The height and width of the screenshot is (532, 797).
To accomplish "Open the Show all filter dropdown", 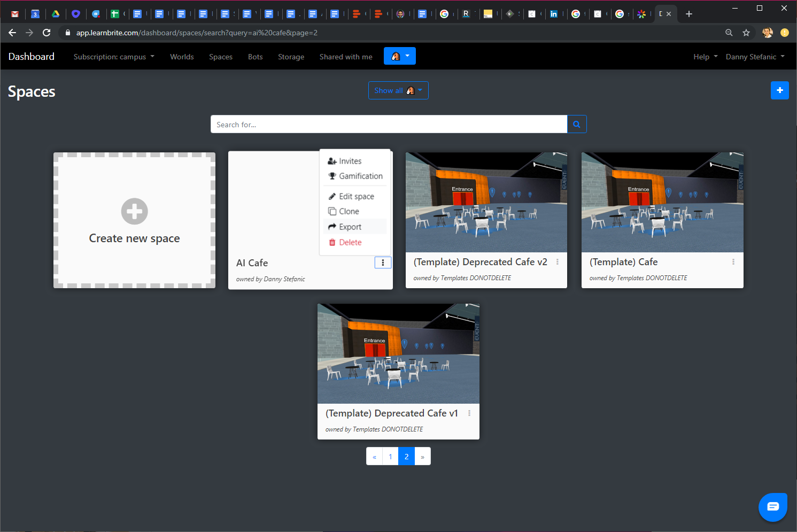I will (x=398, y=90).
